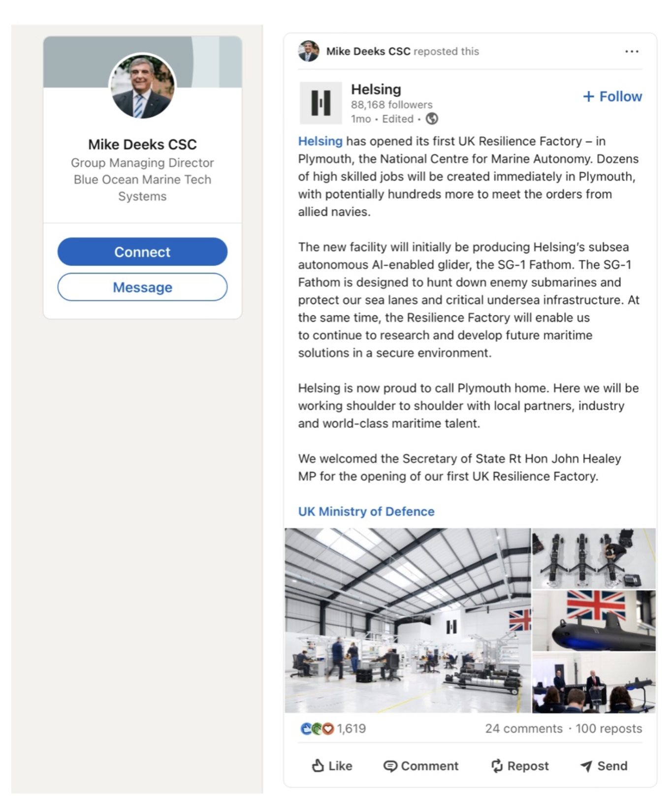Open the large factory floor photo

point(408,620)
